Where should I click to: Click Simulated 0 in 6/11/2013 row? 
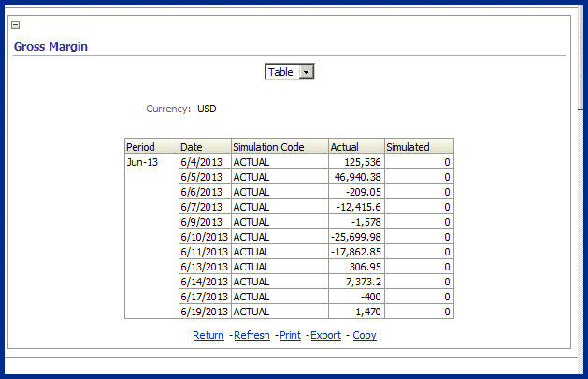(x=419, y=252)
